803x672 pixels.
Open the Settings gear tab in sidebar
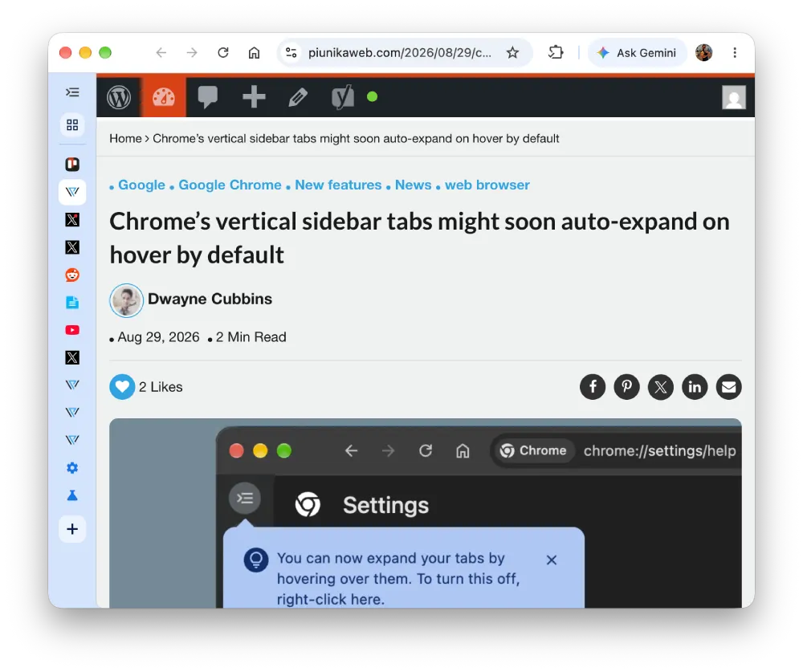click(x=72, y=467)
